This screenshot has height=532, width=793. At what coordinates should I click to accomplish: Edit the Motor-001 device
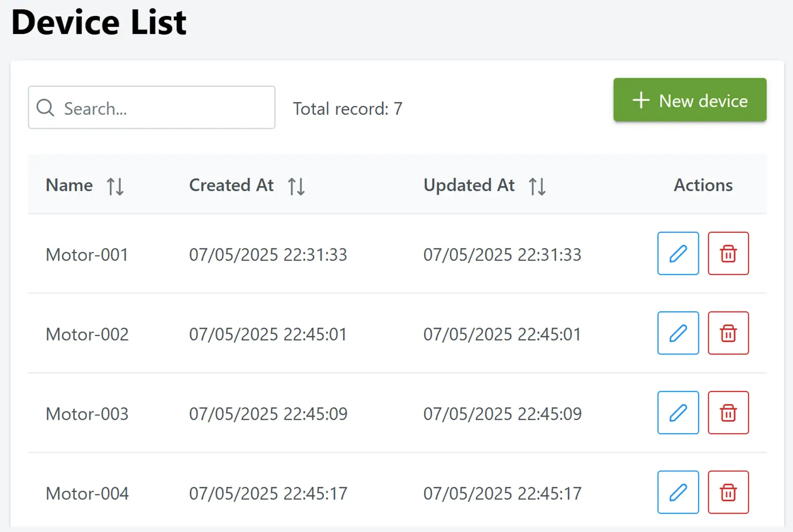click(677, 254)
